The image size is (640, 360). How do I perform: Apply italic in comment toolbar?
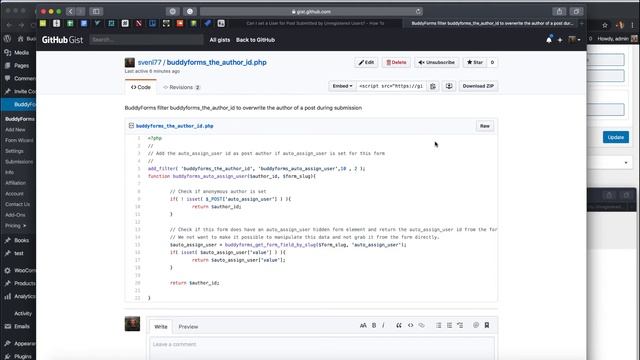tap(383, 325)
